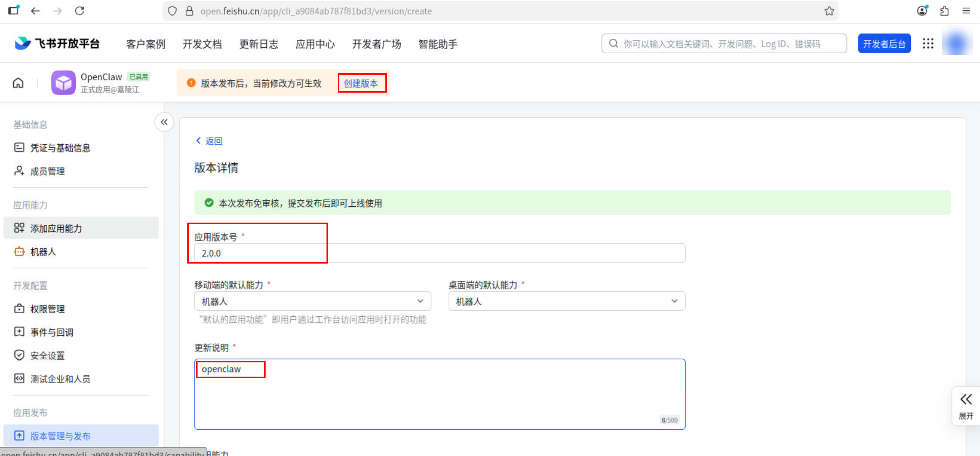Viewport: 980px width, 456px height.
Task: Select 添加应用能力 in the sidebar
Action: 81,228
